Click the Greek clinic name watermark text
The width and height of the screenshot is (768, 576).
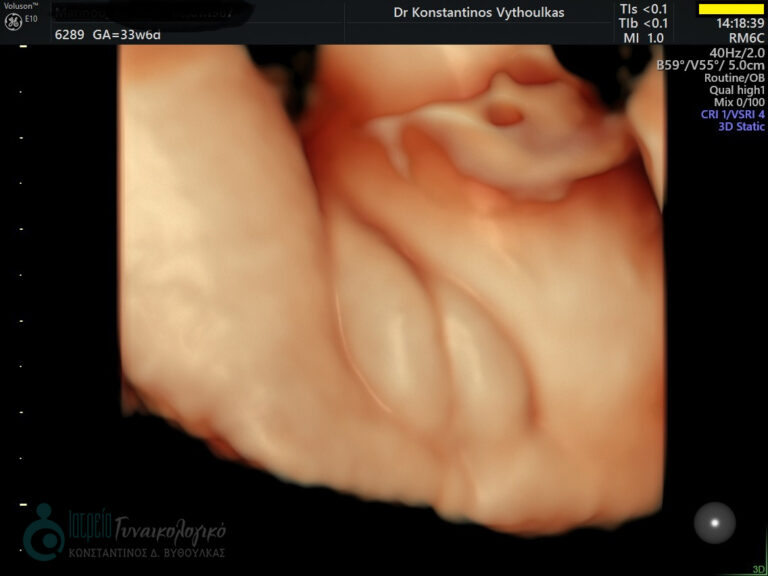(147, 531)
